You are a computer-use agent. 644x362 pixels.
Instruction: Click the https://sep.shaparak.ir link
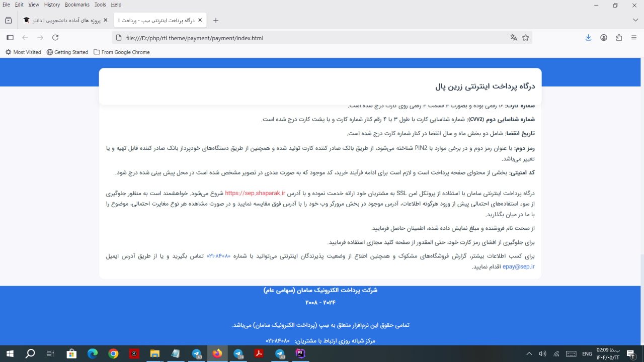[255, 193]
